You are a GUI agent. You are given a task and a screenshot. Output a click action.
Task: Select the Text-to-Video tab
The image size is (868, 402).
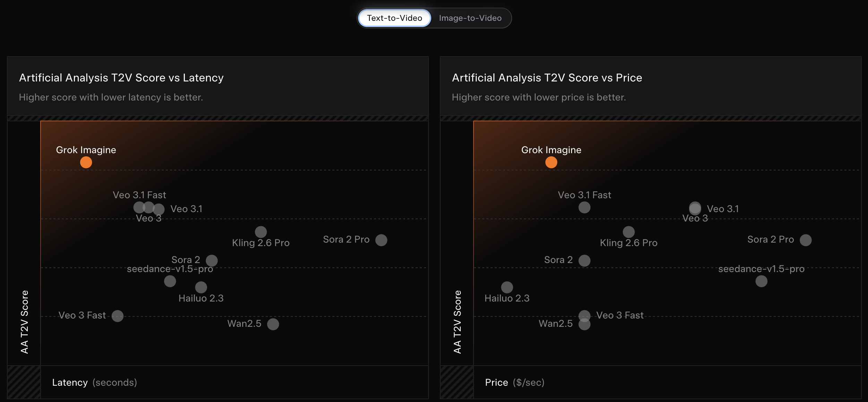point(394,18)
